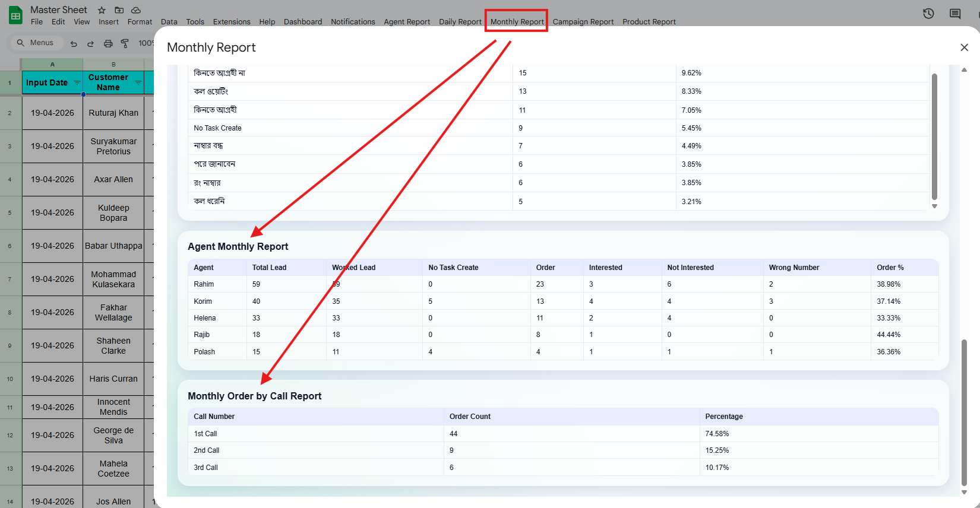Open the Input Date filter dropdown
This screenshot has height=508, width=980.
click(77, 82)
